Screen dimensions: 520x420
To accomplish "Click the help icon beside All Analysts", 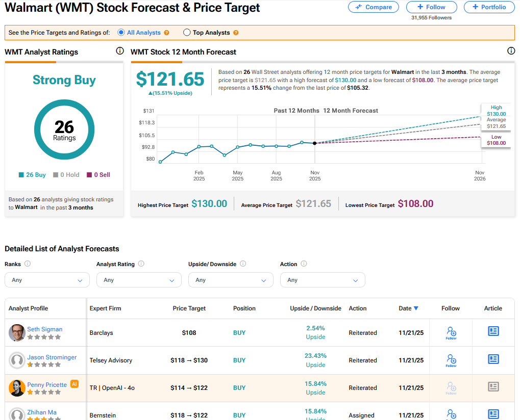I will 166,33.
